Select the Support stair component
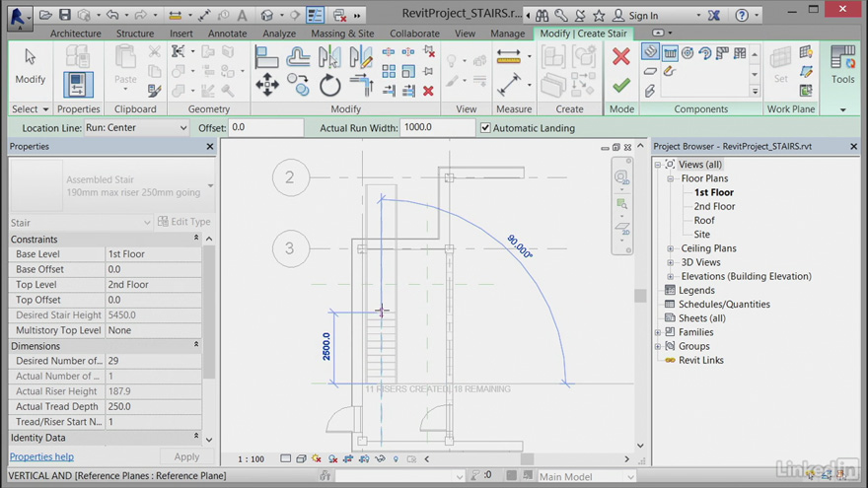Screen dimensions: 868x488 pos(650,90)
